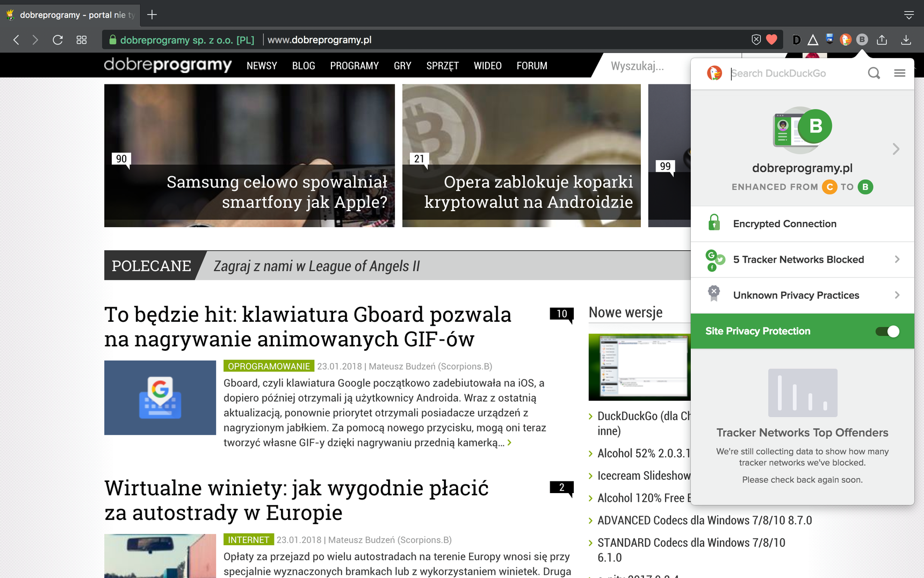Open the DuckDuckGo duck extension icon
This screenshot has width=924, height=578.
tap(846, 39)
